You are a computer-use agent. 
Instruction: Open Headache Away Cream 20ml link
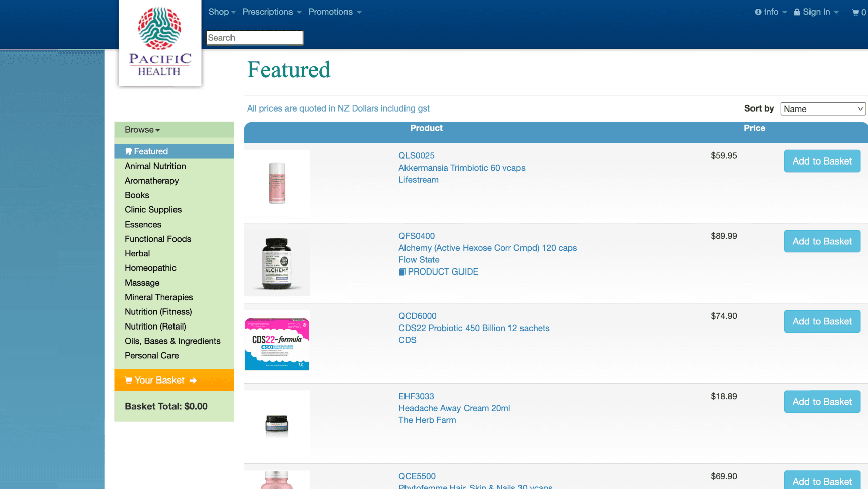click(454, 409)
